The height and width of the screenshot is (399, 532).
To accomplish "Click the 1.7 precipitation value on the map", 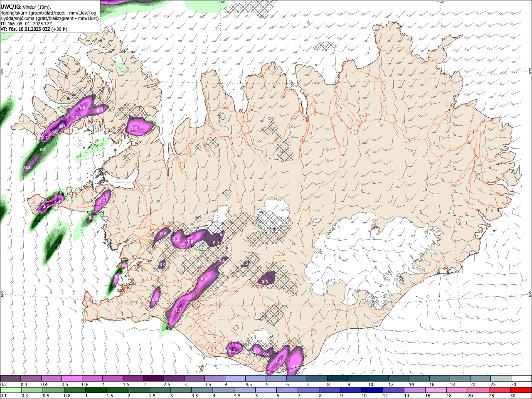I will point(179,310).
